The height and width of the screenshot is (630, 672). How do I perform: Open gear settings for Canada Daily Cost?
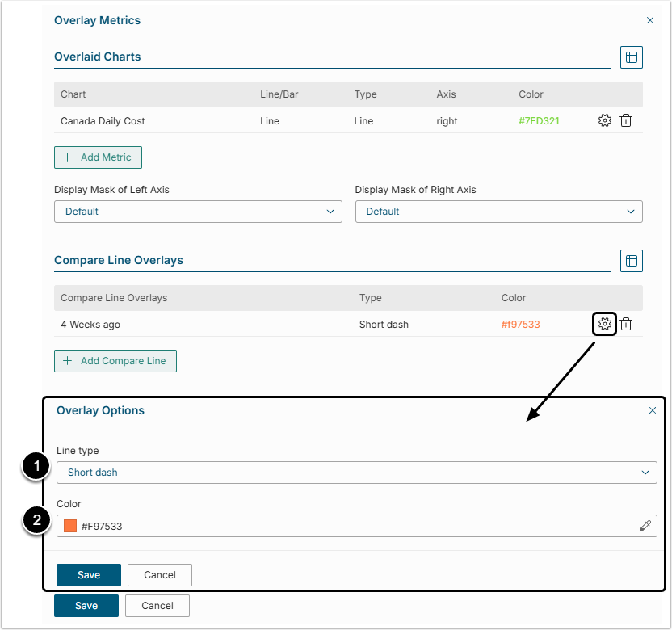click(604, 121)
